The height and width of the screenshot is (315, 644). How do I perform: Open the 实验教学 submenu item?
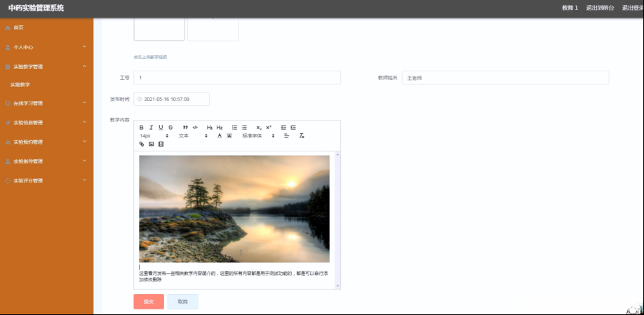tap(20, 85)
